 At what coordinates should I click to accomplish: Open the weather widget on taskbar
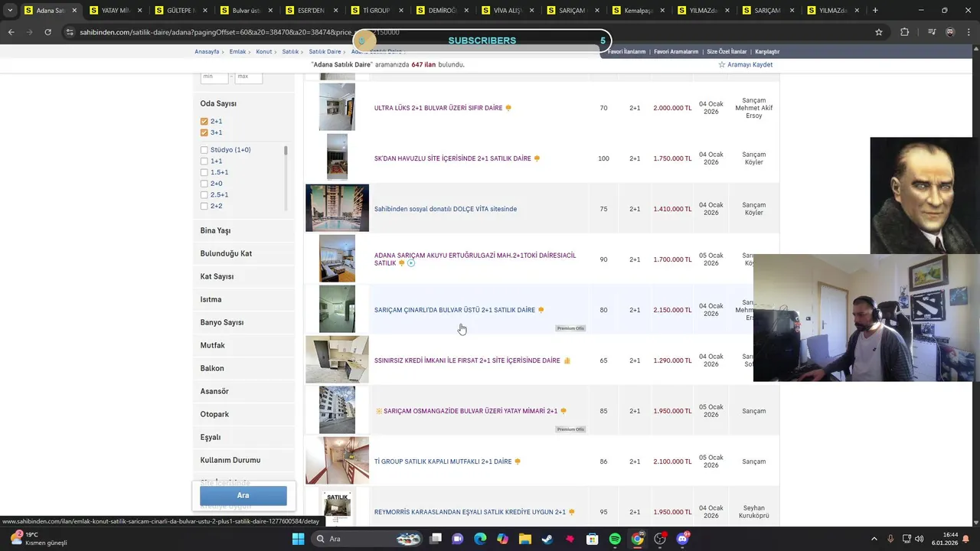38,539
